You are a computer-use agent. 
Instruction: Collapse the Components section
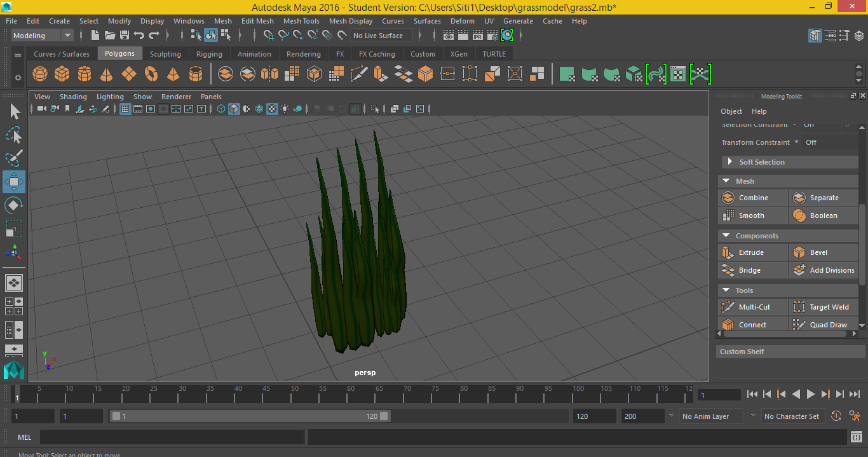coord(726,236)
